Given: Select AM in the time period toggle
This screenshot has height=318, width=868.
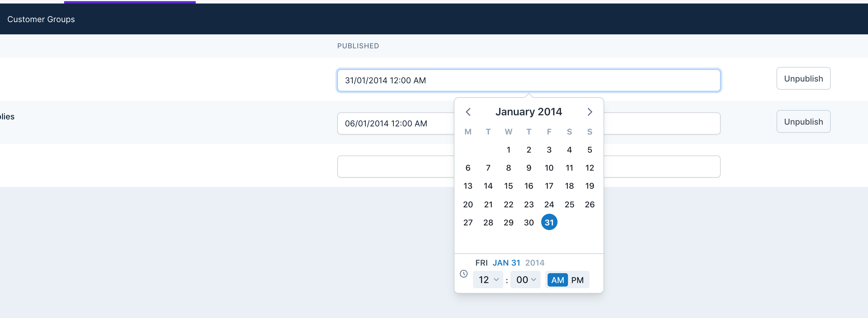Looking at the screenshot, I should [557, 280].
